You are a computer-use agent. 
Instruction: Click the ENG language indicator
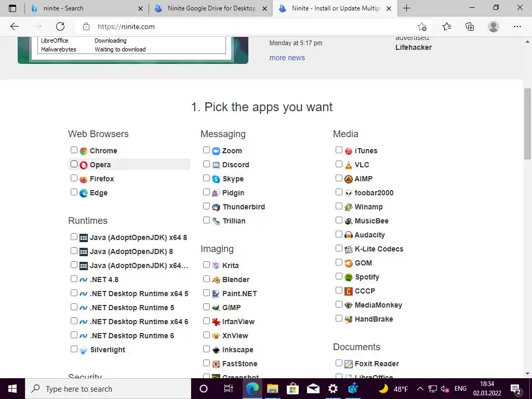[460, 389]
